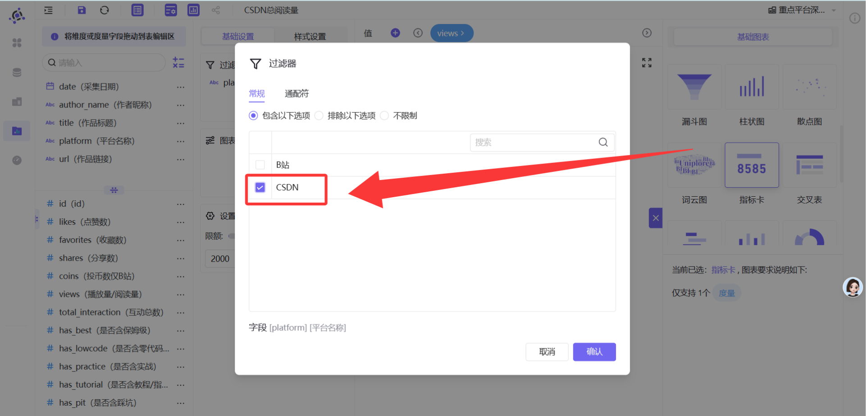The image size is (868, 416).
Task: Open the database icon in left sidebar
Action: [x=17, y=72]
